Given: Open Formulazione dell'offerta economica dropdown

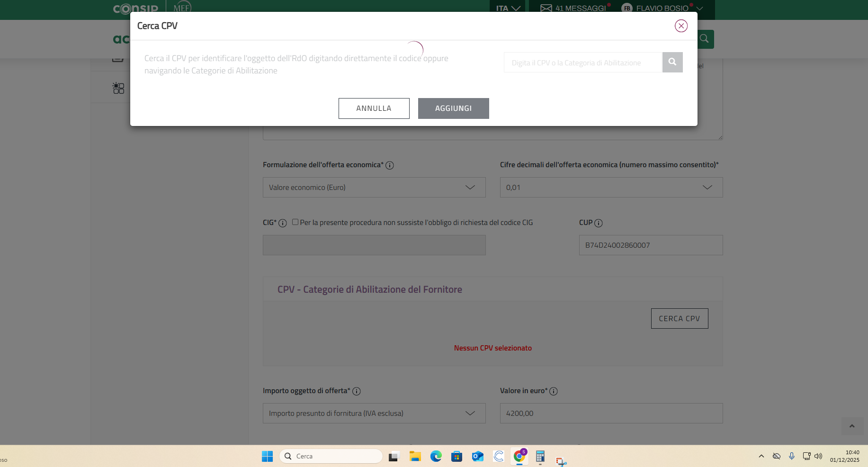Looking at the screenshot, I should coord(374,188).
